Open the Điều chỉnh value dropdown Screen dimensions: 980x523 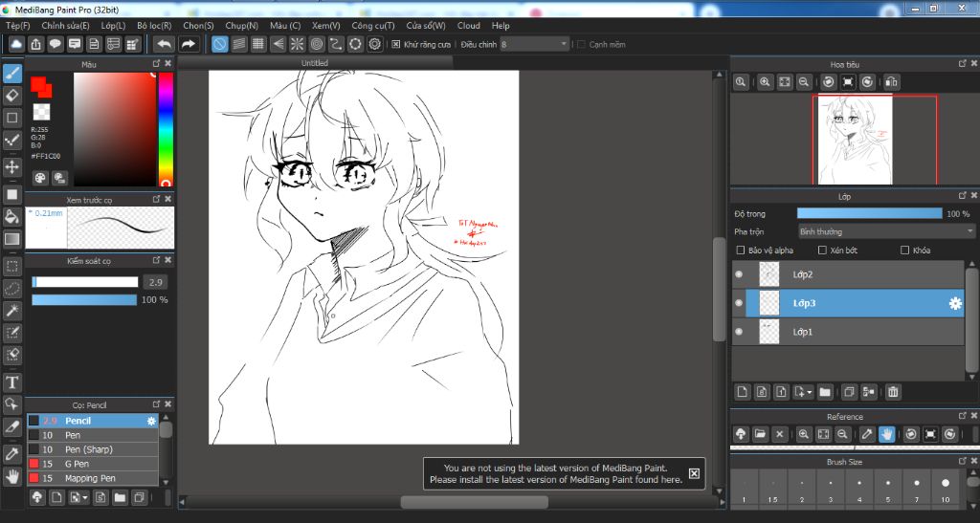pos(534,44)
